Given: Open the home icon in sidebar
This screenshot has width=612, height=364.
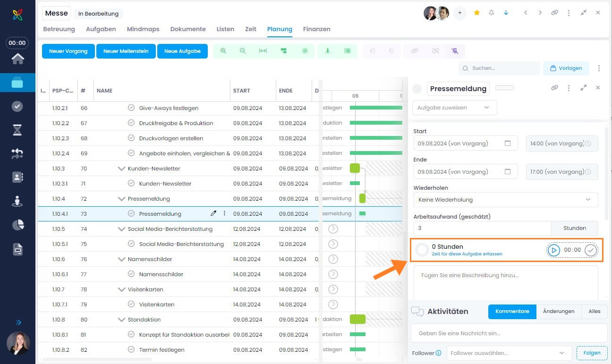Looking at the screenshot, I should [17, 59].
